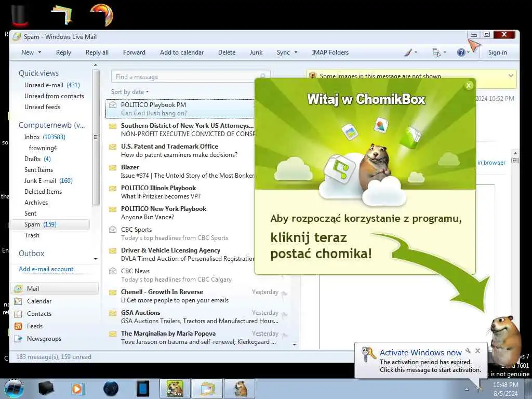The width and height of the screenshot is (532, 399).
Task: Click flag icon on GSA Auctions message
Action: click(x=284, y=315)
